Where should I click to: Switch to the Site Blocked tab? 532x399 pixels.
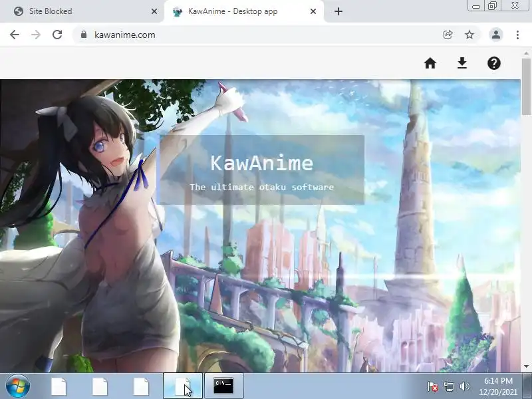[81, 11]
